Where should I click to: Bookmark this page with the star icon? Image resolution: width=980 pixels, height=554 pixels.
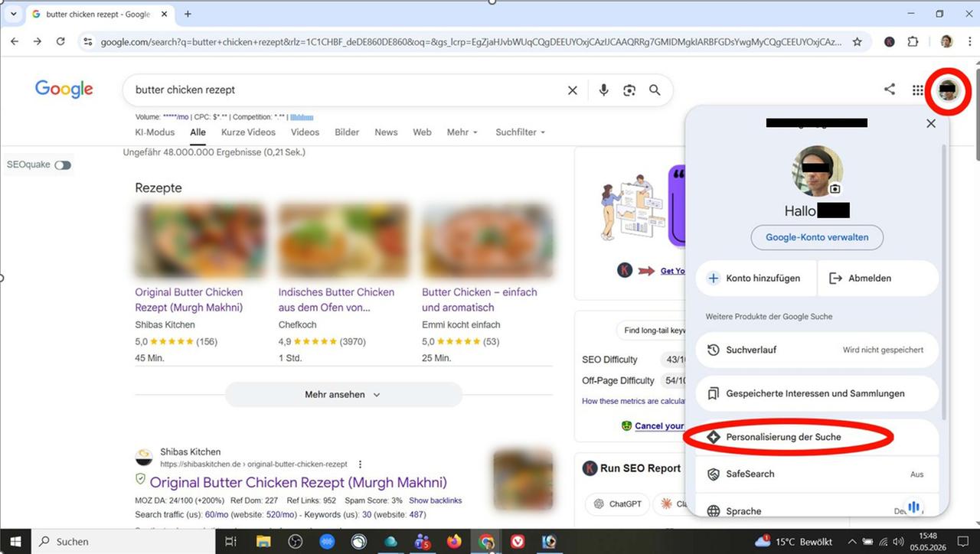(x=857, y=41)
